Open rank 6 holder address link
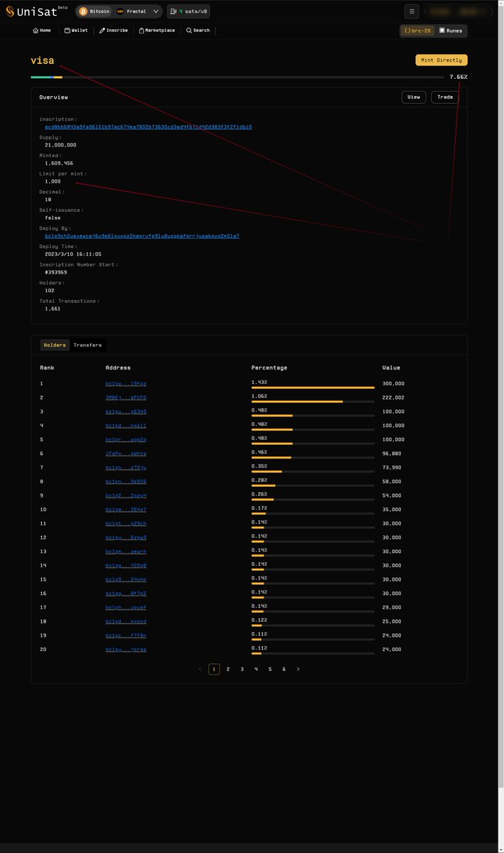Screen dimensions: 504x853 pyautogui.click(x=126, y=454)
